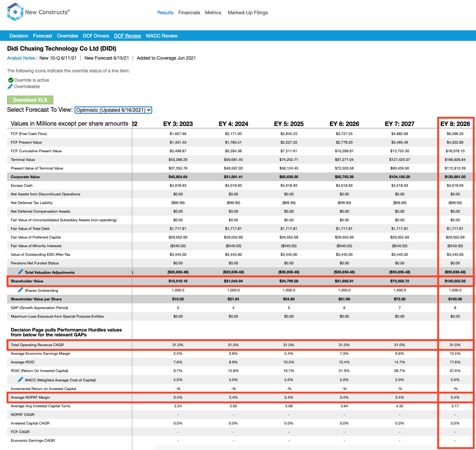Click the EY 3: 2023 column header

[x=178, y=124]
